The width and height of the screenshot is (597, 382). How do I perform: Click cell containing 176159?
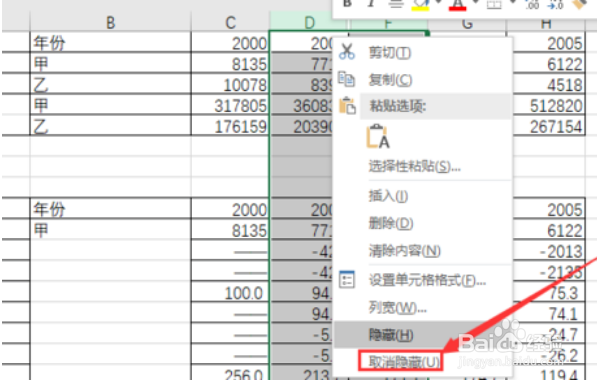[x=230, y=126]
